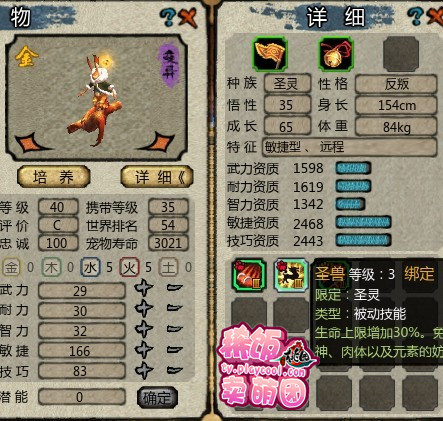Viewport: 443px width, 421px height.
Task: Select the 水 element badge
Action: pyautogui.click(x=90, y=267)
